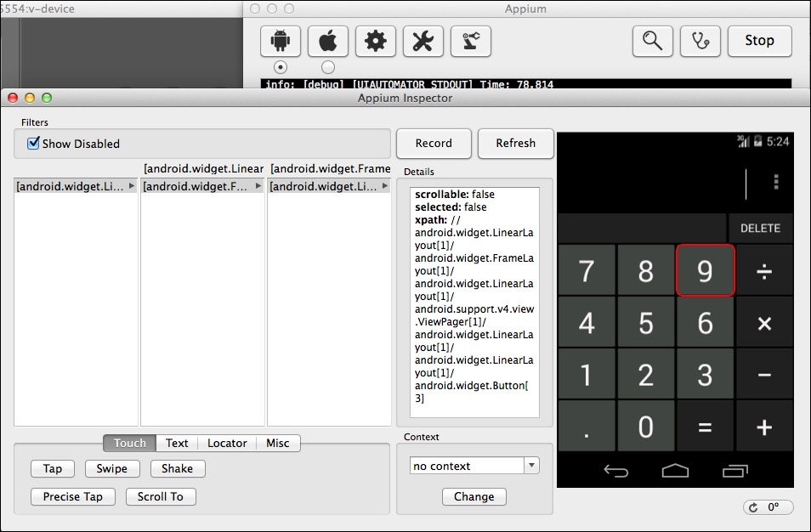Screen dimensions: 811x532
Task: Click the Precise Tap button
Action: [73, 496]
